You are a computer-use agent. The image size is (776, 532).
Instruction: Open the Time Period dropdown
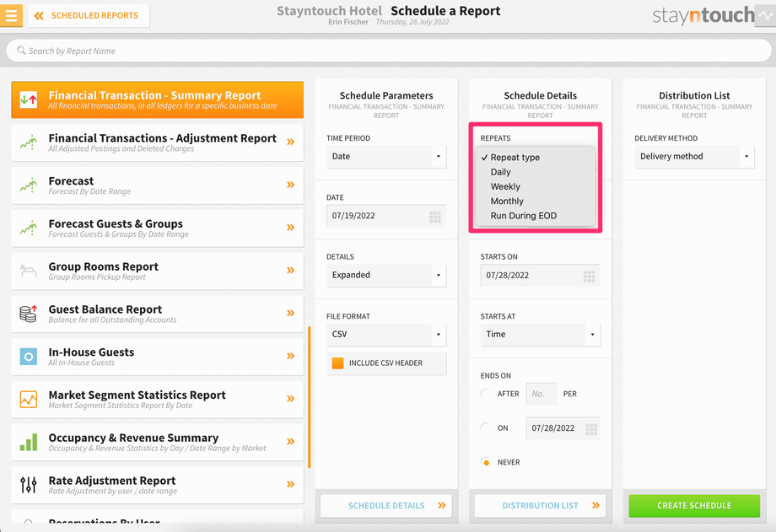coord(386,156)
